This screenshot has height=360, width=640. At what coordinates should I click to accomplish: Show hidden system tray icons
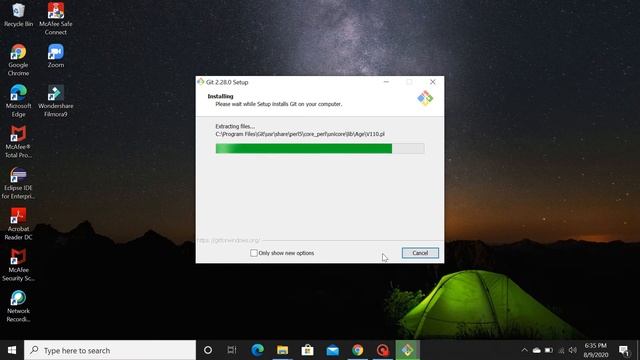pyautogui.click(x=524, y=350)
